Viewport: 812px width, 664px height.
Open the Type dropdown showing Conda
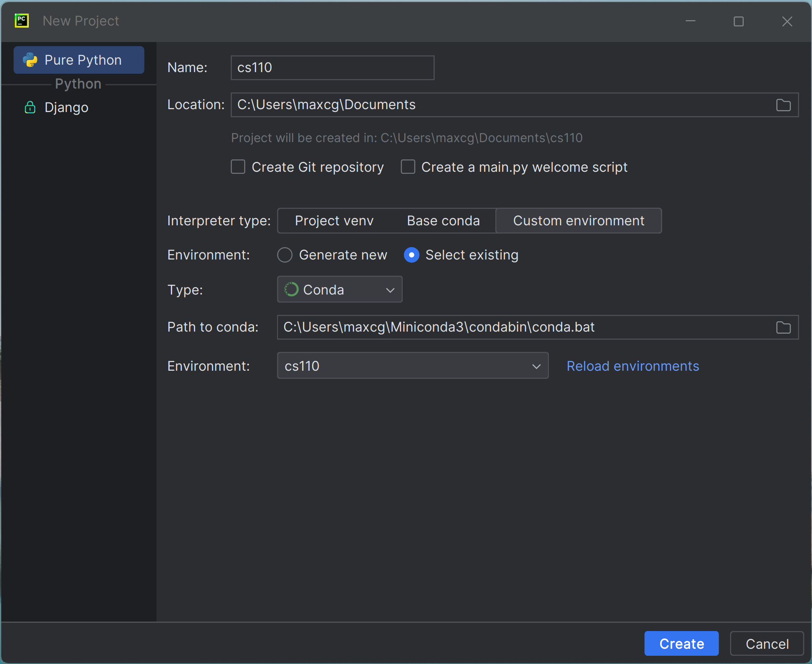339,289
